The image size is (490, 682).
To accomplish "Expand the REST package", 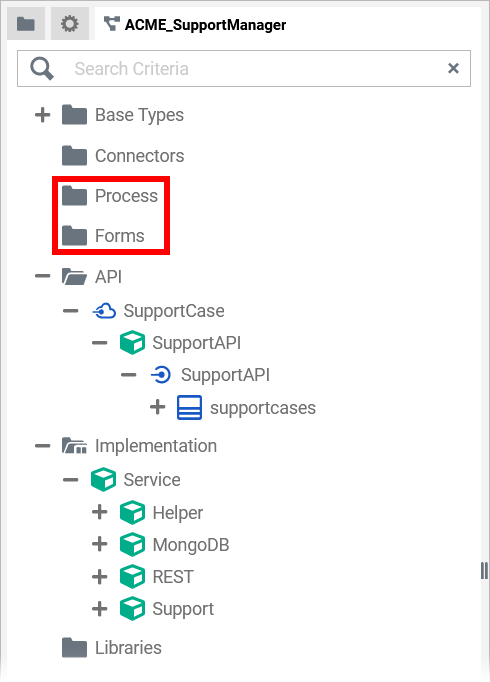I will point(100,577).
